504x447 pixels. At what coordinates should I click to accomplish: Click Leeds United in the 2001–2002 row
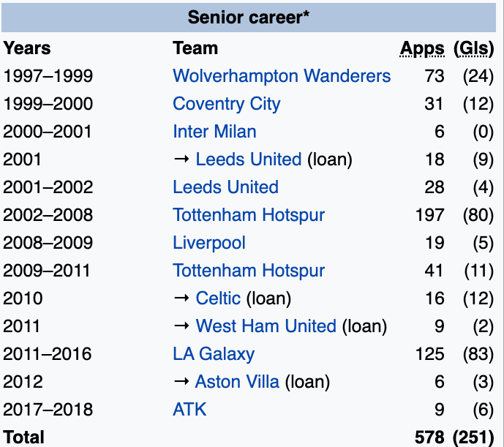[225, 187]
